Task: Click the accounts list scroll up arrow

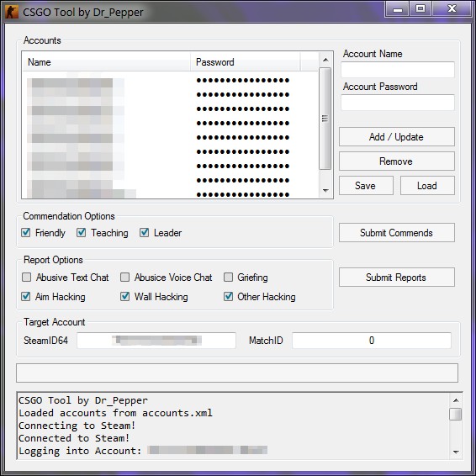Action: [x=325, y=60]
